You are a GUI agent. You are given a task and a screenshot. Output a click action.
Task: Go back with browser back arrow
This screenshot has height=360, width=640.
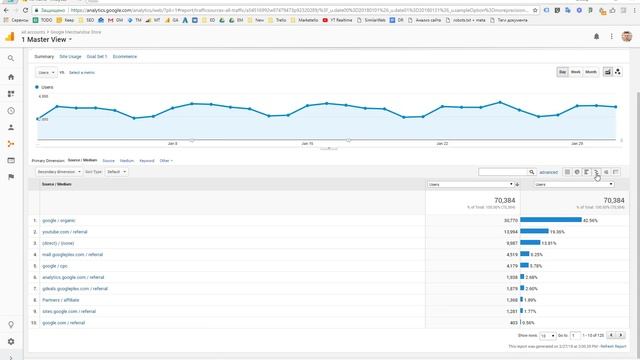(x=6, y=10)
